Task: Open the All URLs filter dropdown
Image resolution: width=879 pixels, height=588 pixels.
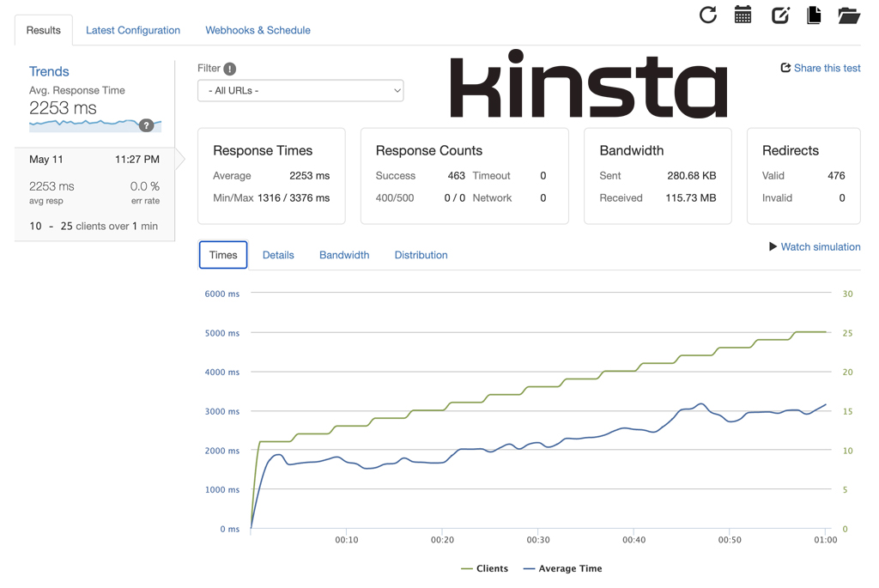Action: tap(300, 91)
